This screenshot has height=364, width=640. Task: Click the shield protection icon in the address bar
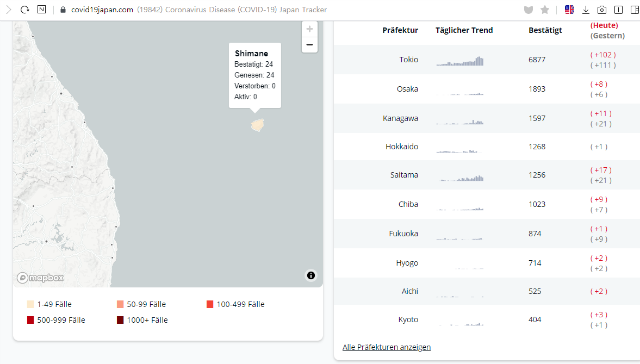click(529, 9)
